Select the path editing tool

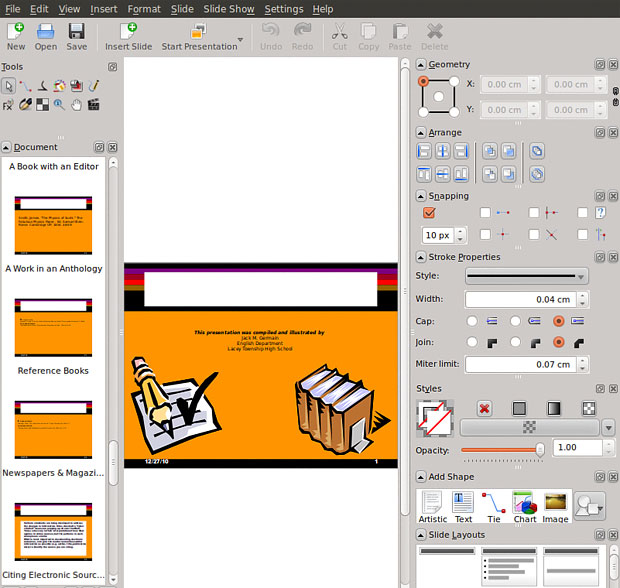(26, 86)
